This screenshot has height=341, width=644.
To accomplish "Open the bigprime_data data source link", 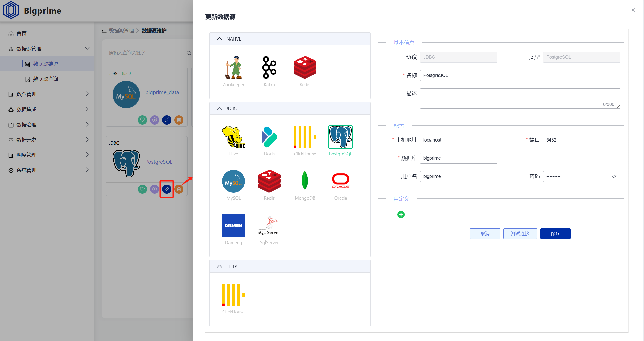I will pyautogui.click(x=162, y=92).
